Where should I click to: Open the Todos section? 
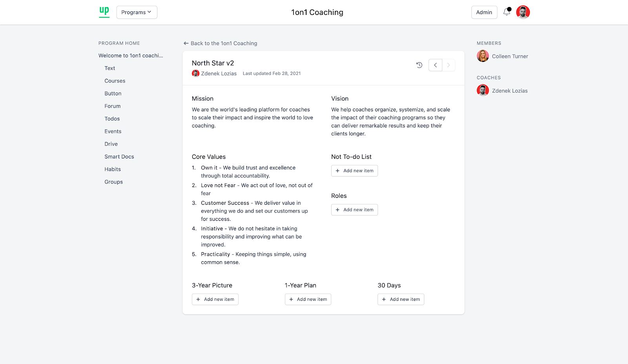[x=112, y=119]
